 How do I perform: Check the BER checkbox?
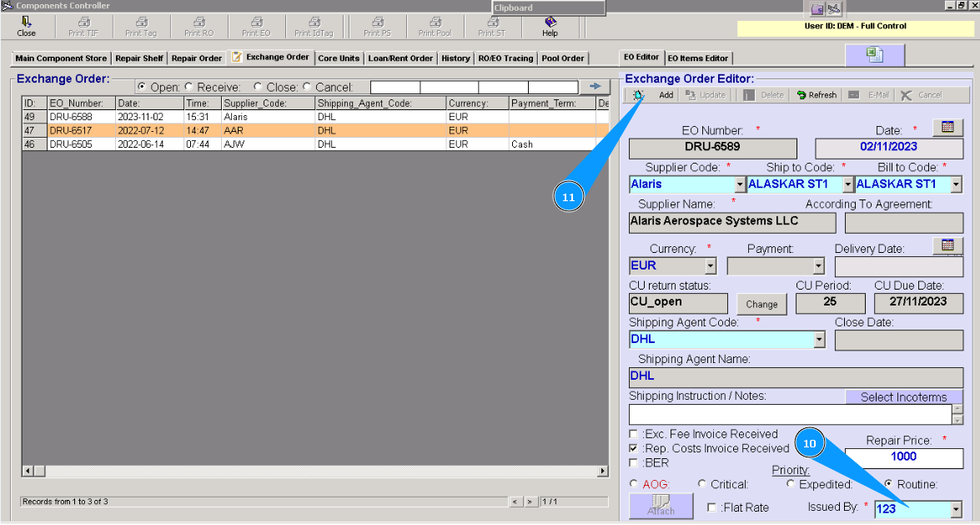634,462
